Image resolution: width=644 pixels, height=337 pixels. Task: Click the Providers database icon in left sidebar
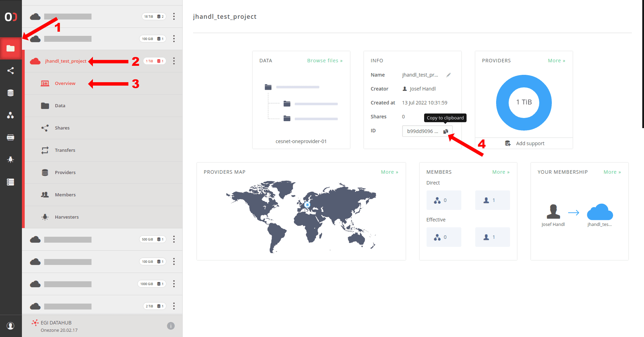(10, 93)
